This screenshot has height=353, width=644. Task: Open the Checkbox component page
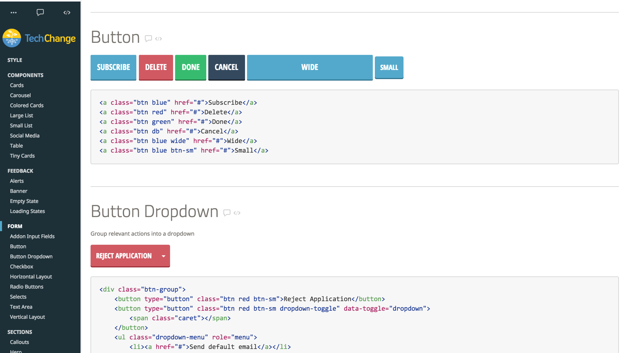pyautogui.click(x=21, y=266)
